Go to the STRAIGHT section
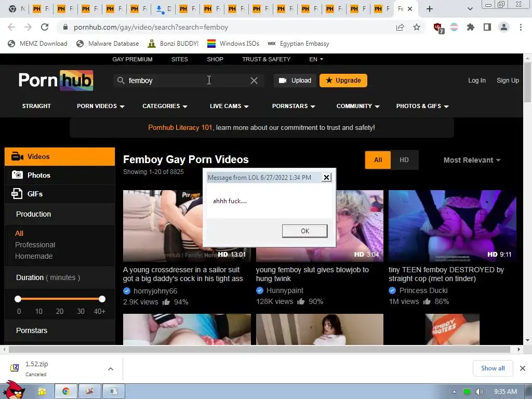This screenshot has height=399, width=532. (x=36, y=106)
